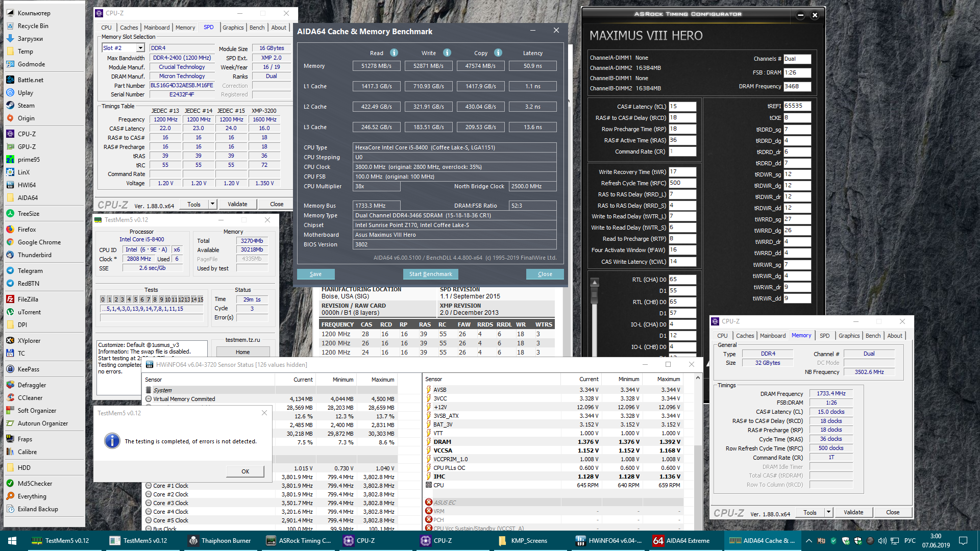Expand the Tools dropdown arrow in the SPD CPU-Z window
The width and height of the screenshot is (980, 551).
[x=212, y=204]
